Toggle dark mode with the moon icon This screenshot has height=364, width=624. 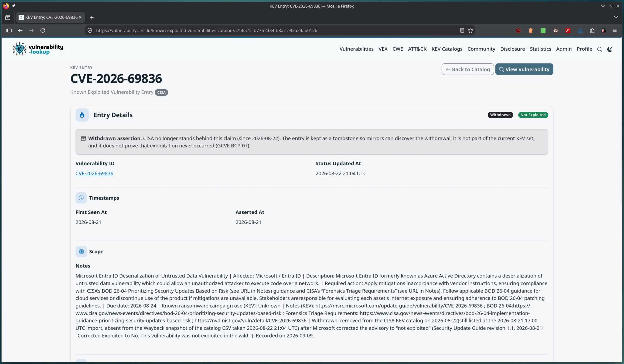tap(610, 49)
